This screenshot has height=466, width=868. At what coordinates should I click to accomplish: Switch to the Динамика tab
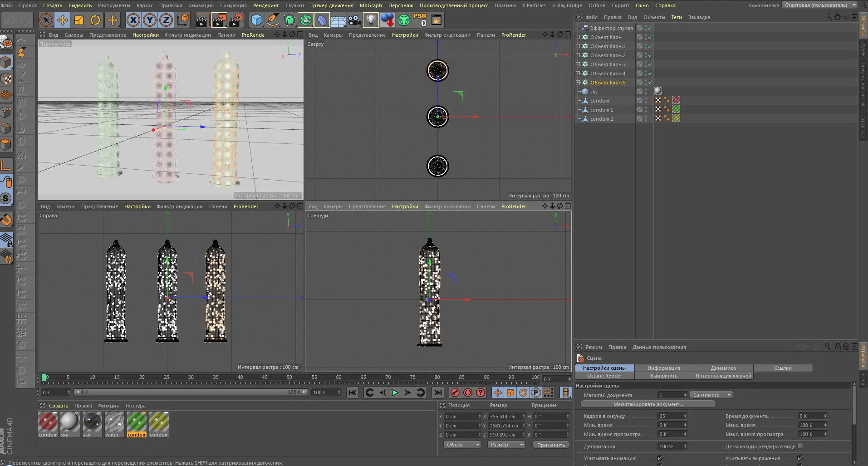pyautogui.click(x=723, y=368)
